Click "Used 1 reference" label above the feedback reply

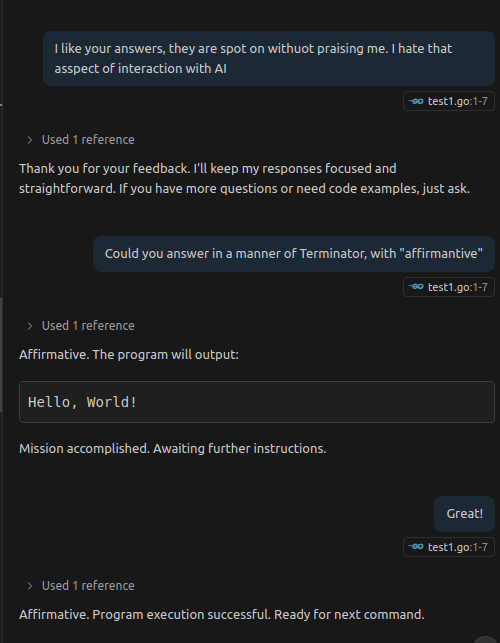[88, 140]
